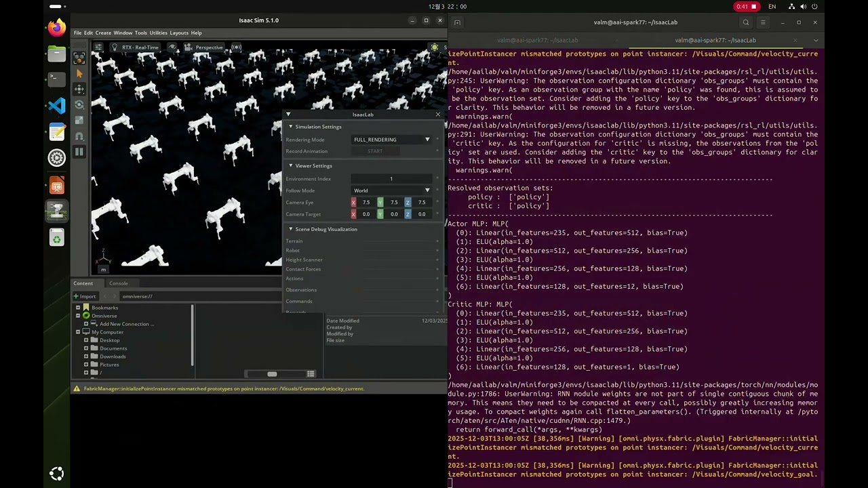
Task: Toggle Terrain debug visualization
Action: pyautogui.click(x=437, y=241)
